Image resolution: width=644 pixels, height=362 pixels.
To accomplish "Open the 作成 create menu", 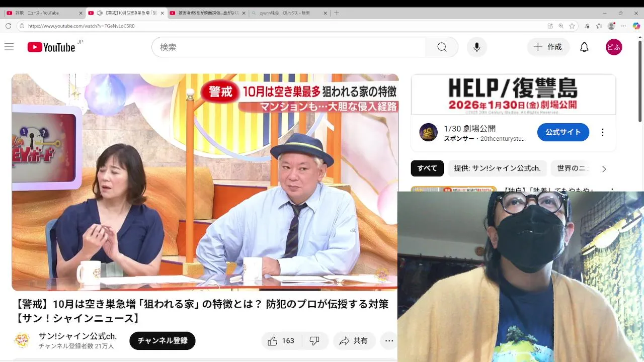I will point(548,47).
